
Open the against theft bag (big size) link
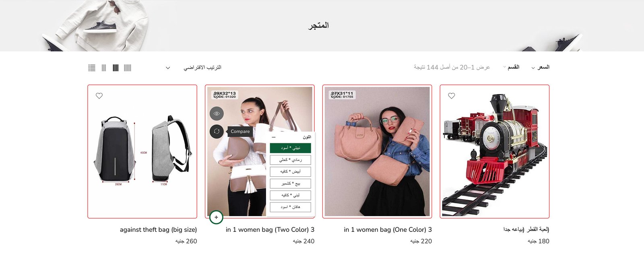[158, 230]
